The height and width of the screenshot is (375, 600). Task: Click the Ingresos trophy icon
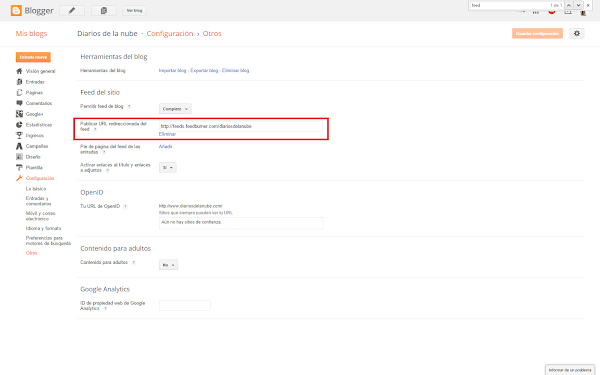click(19, 135)
